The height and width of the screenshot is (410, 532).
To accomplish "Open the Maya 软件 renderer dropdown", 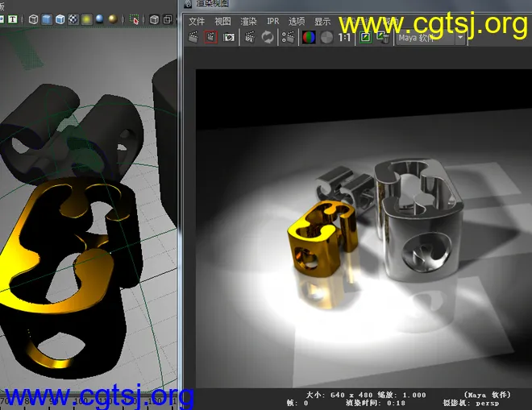I will point(431,38).
